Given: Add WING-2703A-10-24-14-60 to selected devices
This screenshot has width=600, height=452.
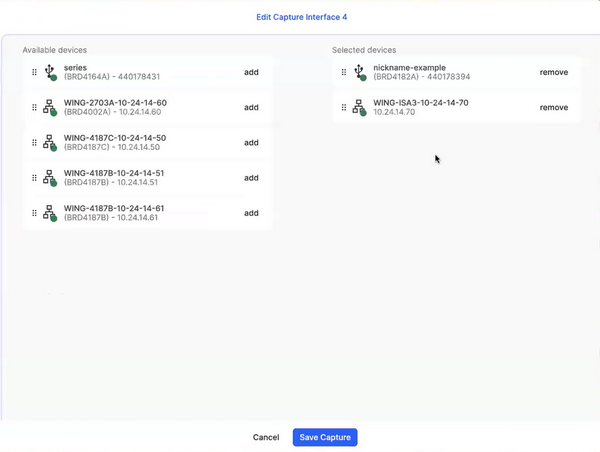Looking at the screenshot, I should [x=251, y=108].
